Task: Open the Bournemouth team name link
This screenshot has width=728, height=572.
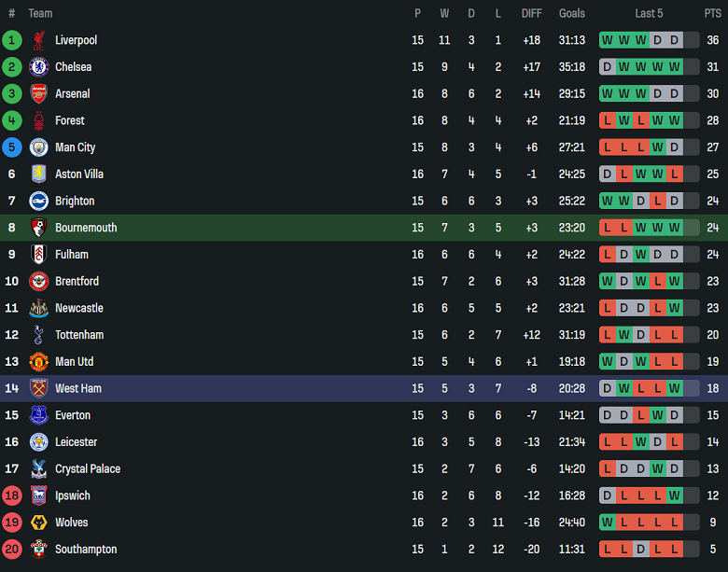Action: pyautogui.click(x=86, y=228)
